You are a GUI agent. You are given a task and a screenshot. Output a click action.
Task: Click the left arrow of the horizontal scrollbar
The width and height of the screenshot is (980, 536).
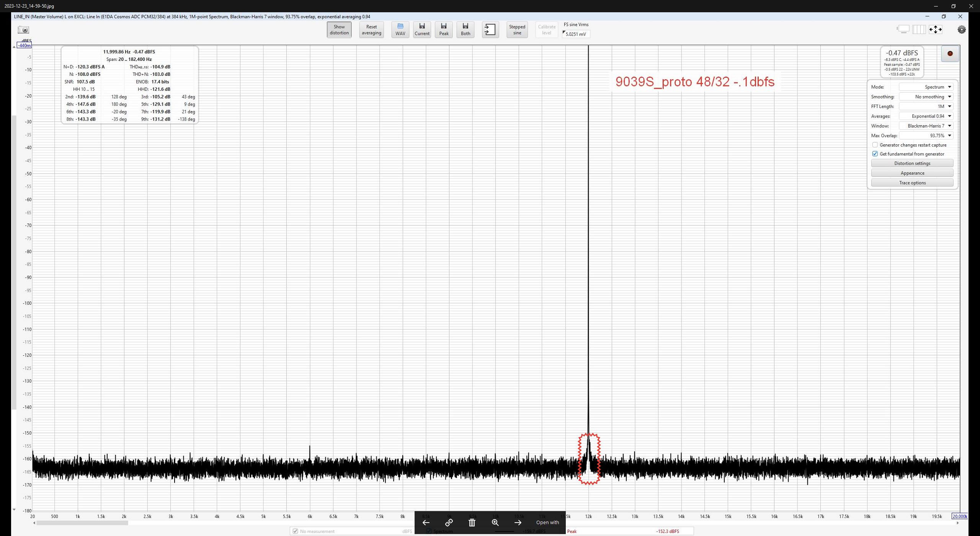[x=34, y=523]
